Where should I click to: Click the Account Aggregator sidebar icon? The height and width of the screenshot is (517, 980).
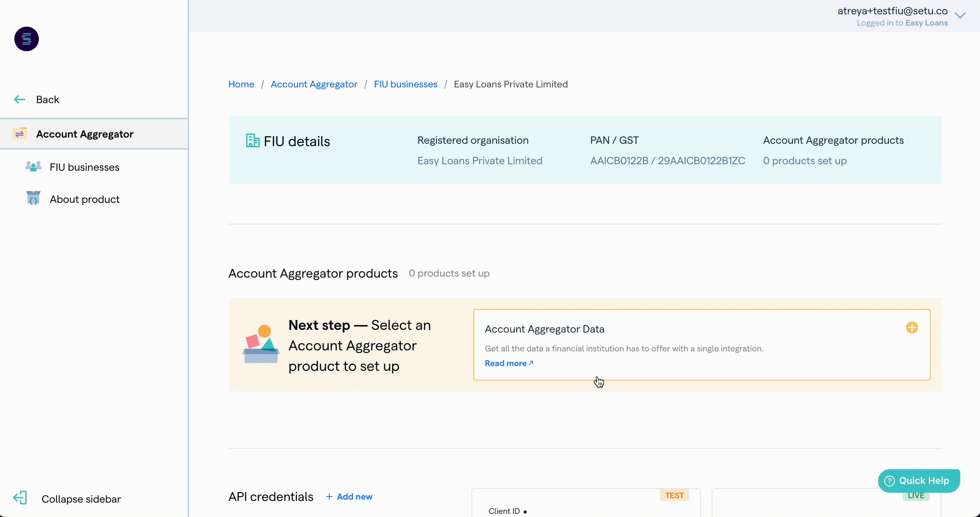[20, 134]
